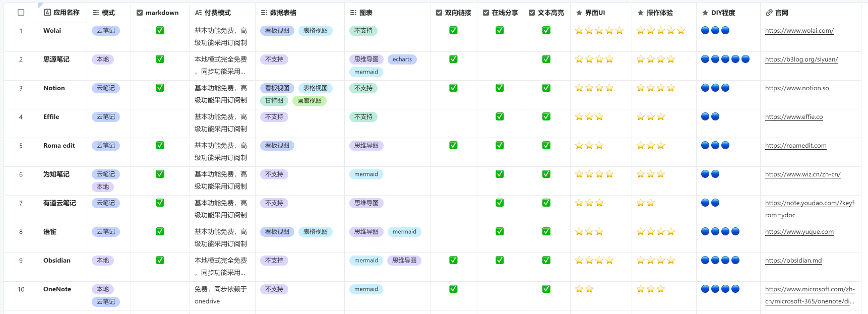Screen dimensions: 868x314
Task: Click the 界面UI star rating for Wolai
Action: (599, 30)
